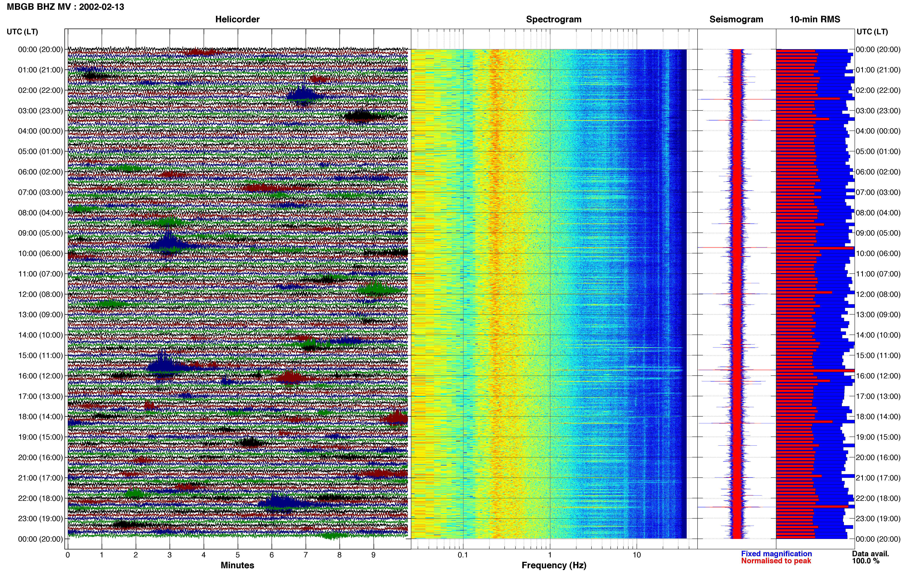
Task: Click the 'Fixed magnification' legend text
Action: [776, 554]
